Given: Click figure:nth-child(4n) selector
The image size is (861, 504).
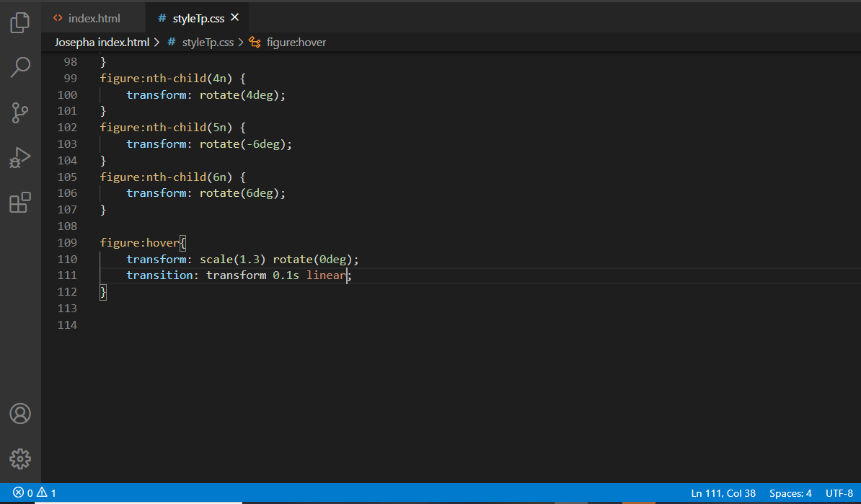Looking at the screenshot, I should click(x=166, y=79).
